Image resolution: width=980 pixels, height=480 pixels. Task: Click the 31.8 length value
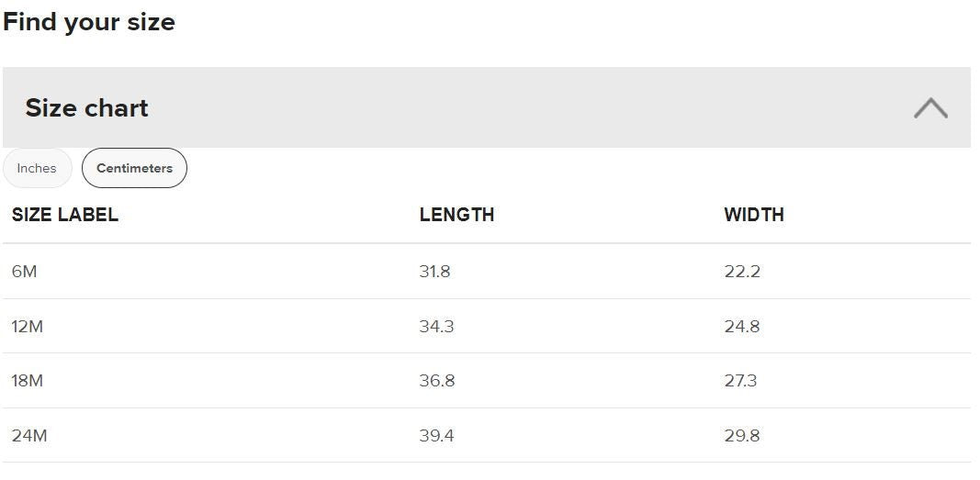434,272
